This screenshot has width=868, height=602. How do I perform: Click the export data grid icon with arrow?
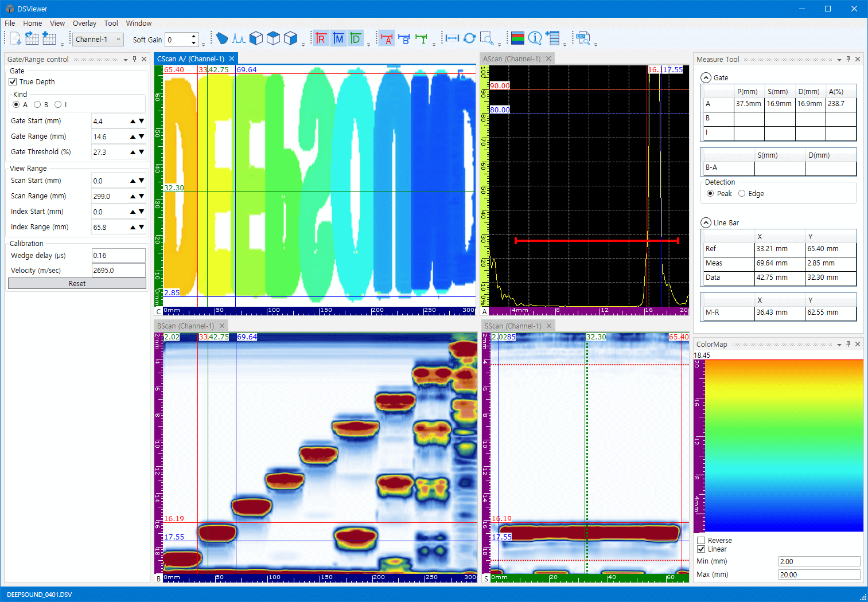coord(32,38)
